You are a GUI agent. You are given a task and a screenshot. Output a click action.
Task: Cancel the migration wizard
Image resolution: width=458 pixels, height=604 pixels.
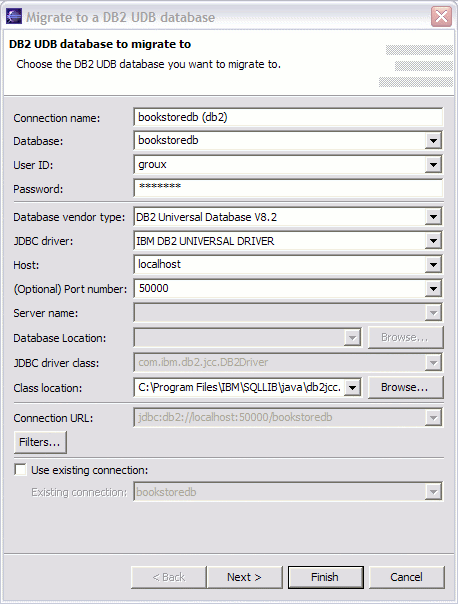pyautogui.click(x=406, y=577)
